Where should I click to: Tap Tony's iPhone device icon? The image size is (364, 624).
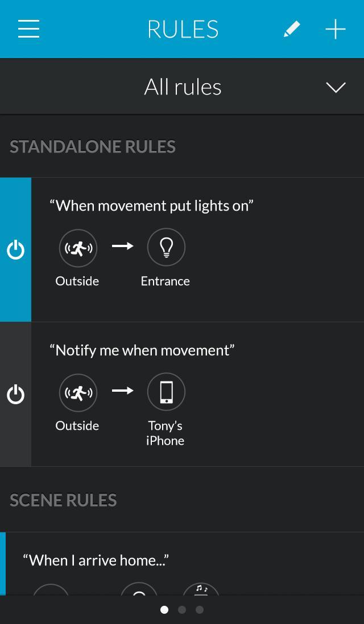click(166, 391)
